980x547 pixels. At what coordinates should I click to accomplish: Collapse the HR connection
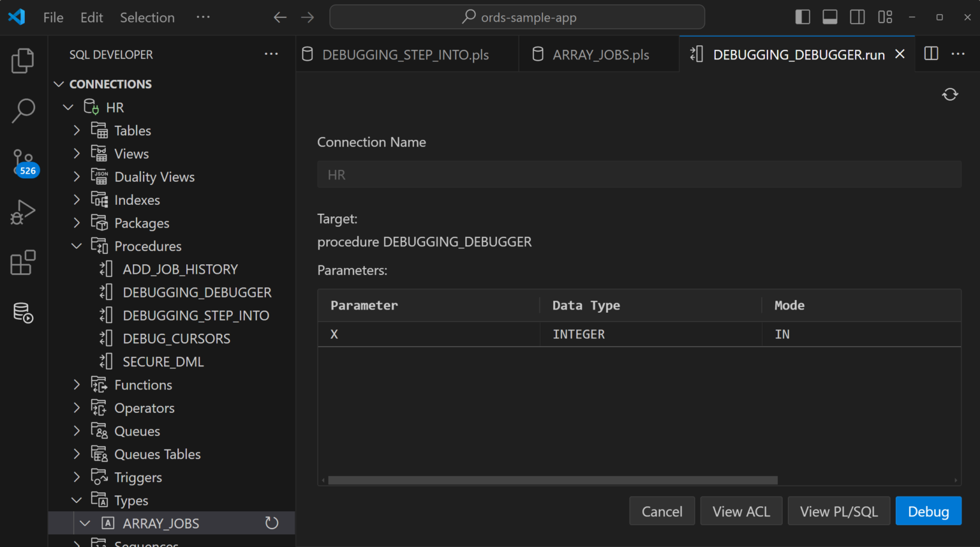click(68, 107)
